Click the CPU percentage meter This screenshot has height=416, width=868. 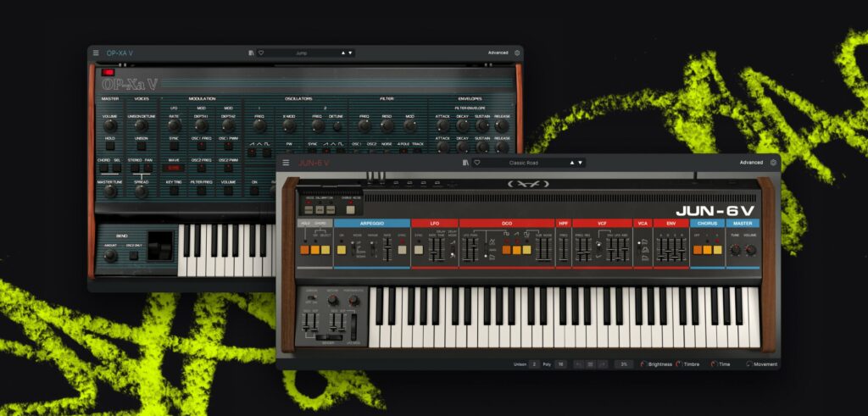[623, 364]
